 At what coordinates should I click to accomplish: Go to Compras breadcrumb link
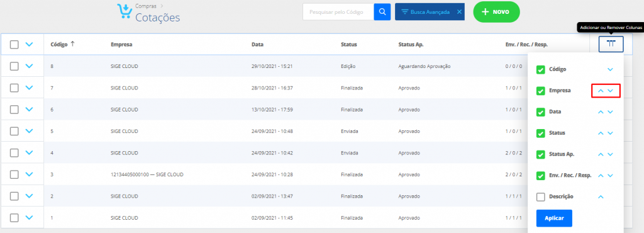146,6
